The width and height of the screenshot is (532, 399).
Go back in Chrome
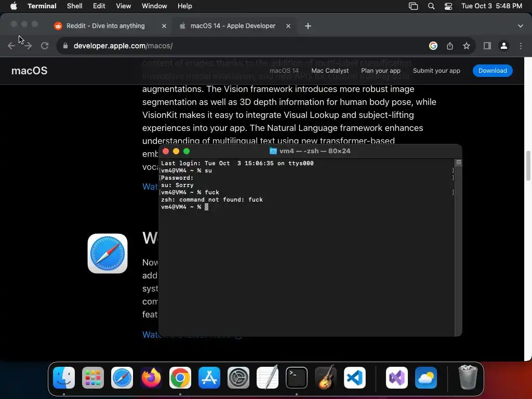point(11,46)
